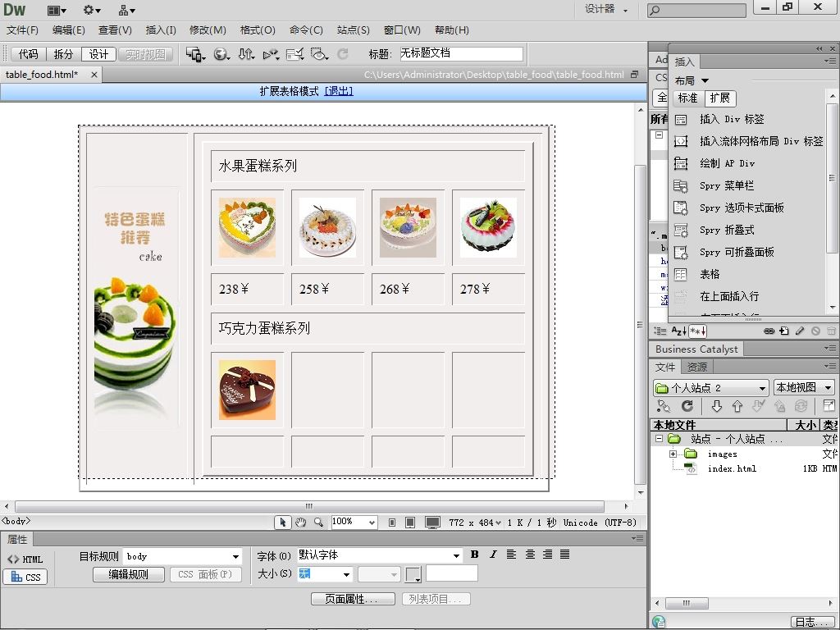
Task: Open the layout menu icon in title bar
Action: tap(57, 10)
